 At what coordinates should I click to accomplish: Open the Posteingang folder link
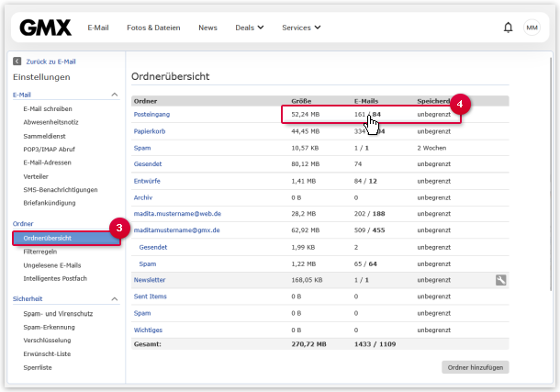pos(152,115)
